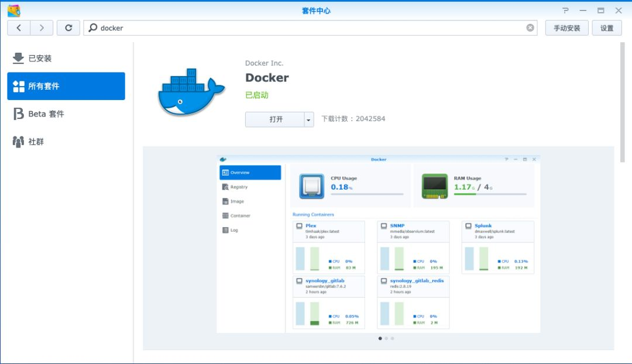This screenshot has width=632, height=364.
Task: Select the first carousel page dot
Action: pos(380,338)
